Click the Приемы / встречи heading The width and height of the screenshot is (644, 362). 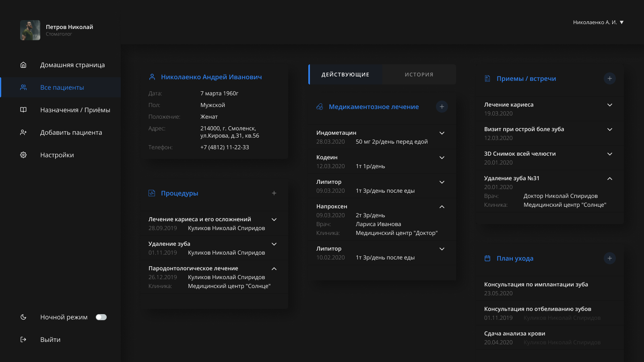coord(526,78)
